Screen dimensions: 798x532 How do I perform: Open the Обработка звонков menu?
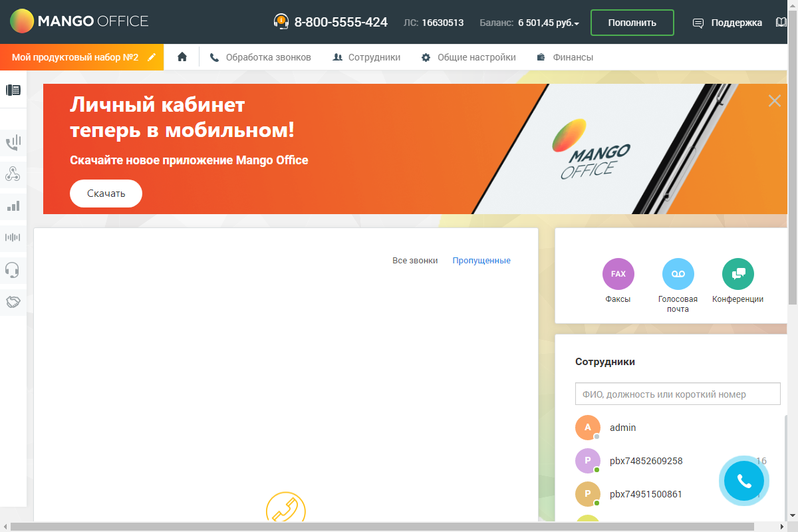[x=261, y=57]
